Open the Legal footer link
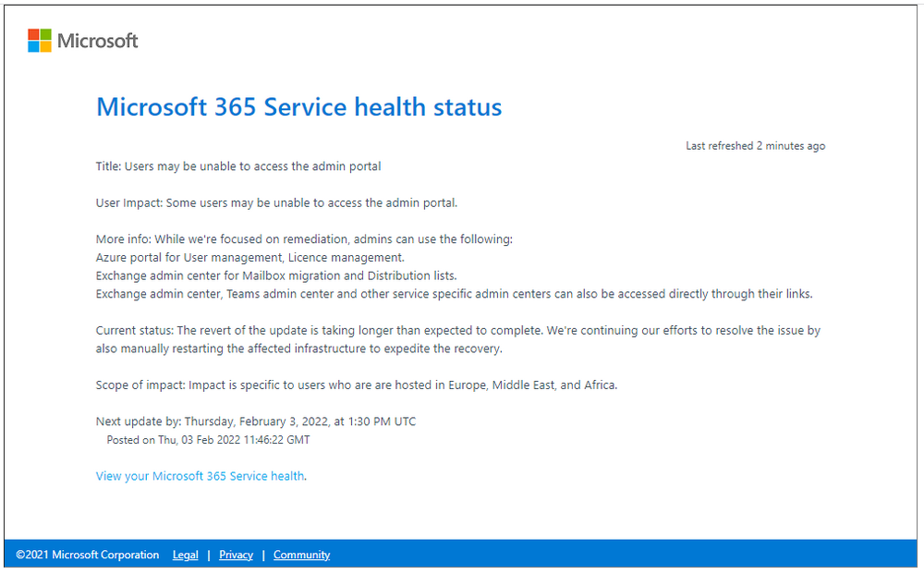The width and height of the screenshot is (924, 574). [185, 556]
